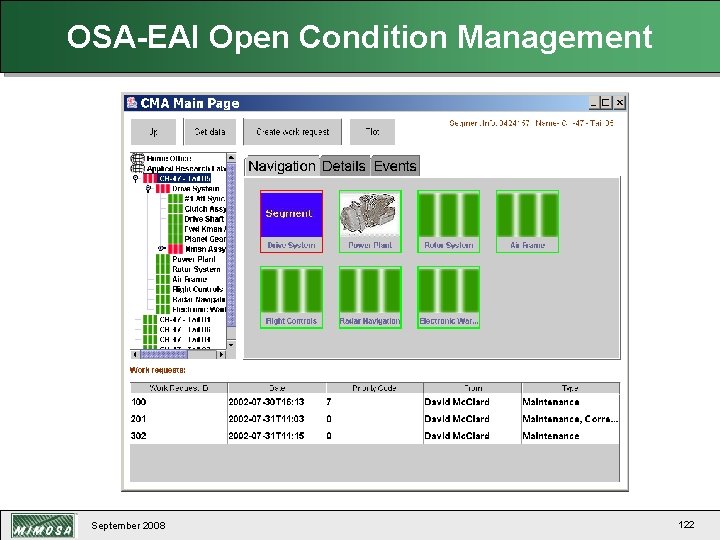Open the Details tab
720x540 pixels.
point(344,166)
